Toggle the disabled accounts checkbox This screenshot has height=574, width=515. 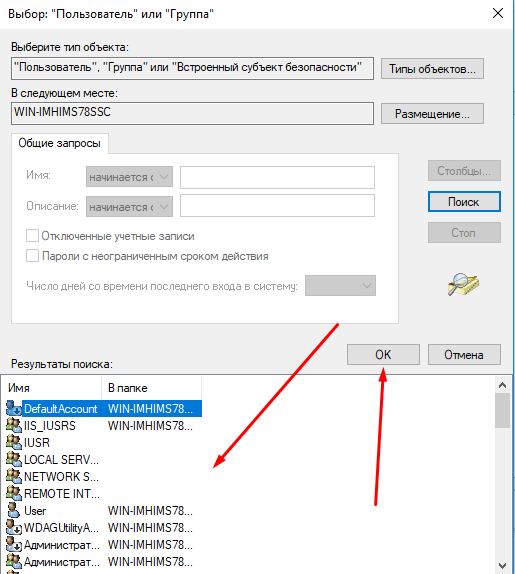point(32,235)
